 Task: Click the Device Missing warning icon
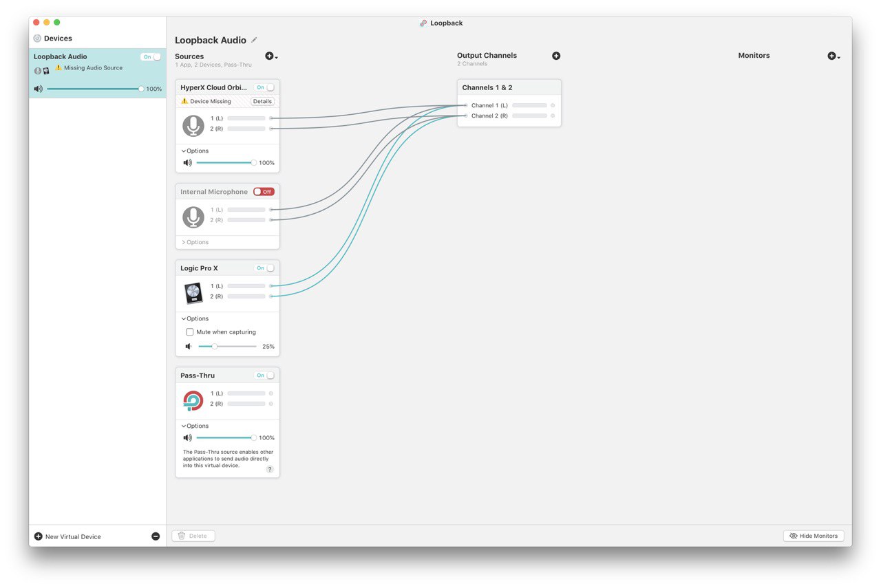pos(184,101)
